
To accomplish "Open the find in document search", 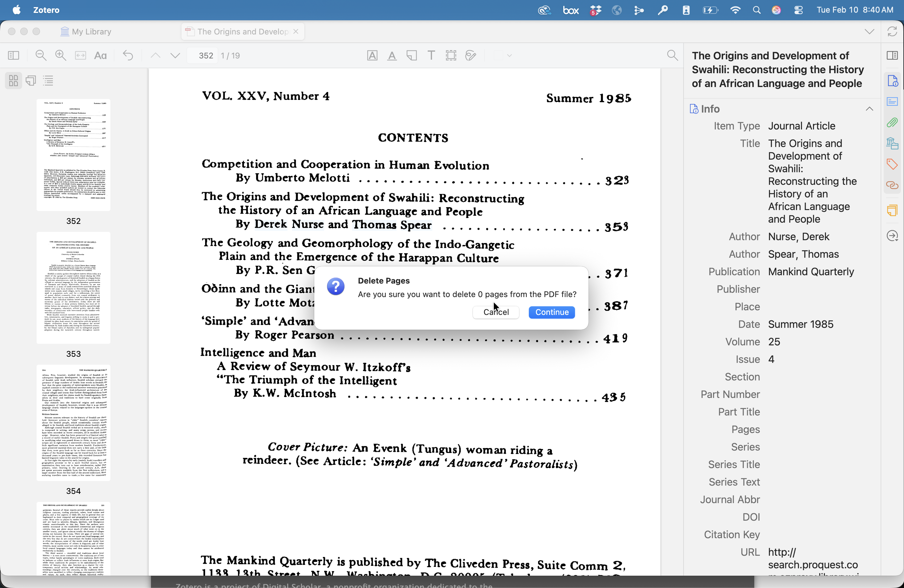I will click(672, 55).
